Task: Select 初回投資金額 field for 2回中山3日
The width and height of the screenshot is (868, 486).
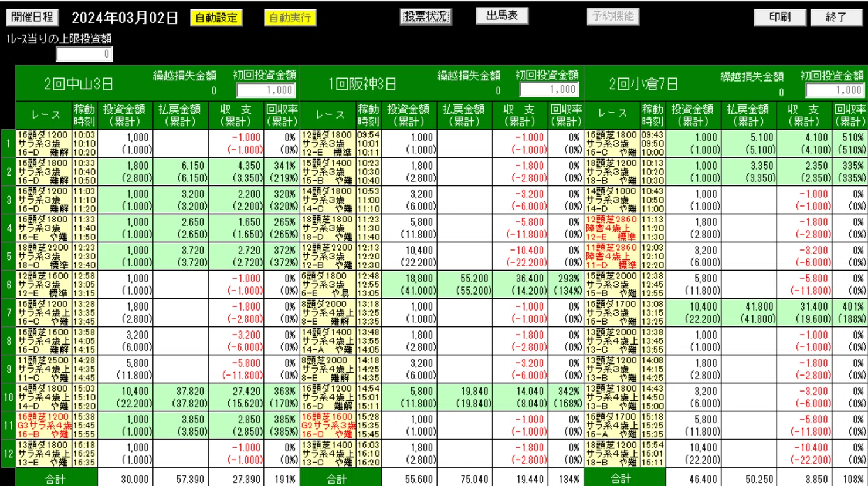Action: click(266, 90)
